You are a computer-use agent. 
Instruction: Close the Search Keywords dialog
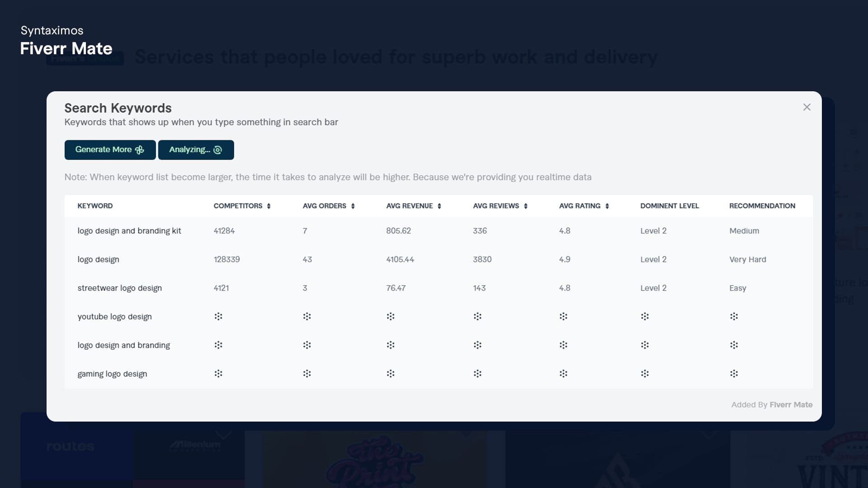807,107
